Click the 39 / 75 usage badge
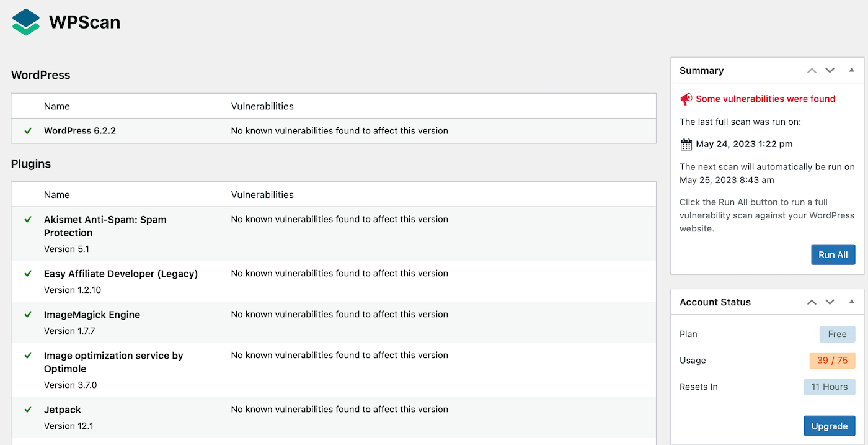Image resolution: width=868 pixels, height=445 pixels. 831,361
